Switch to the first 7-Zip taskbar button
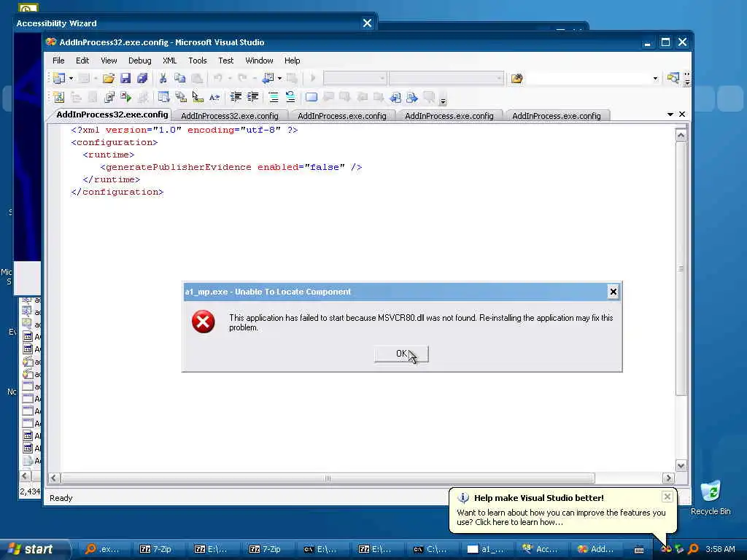 click(155, 549)
